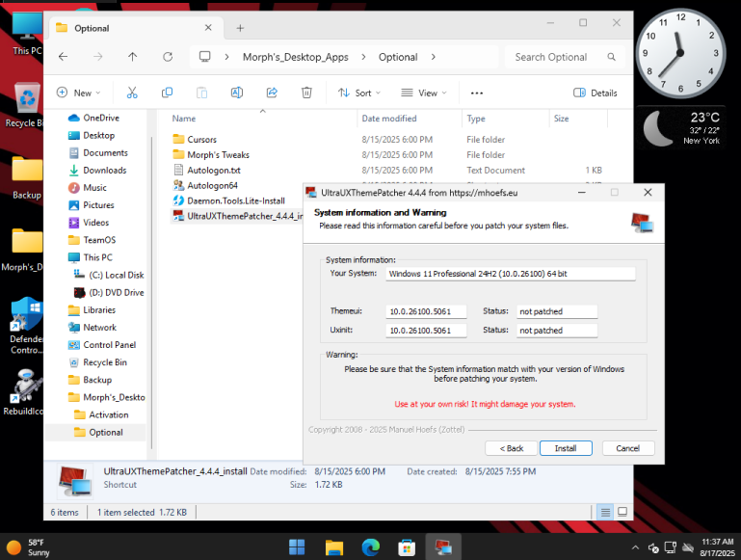Select OneDrive in navigation pane
Viewport: 741px width, 560px height.
click(100, 118)
